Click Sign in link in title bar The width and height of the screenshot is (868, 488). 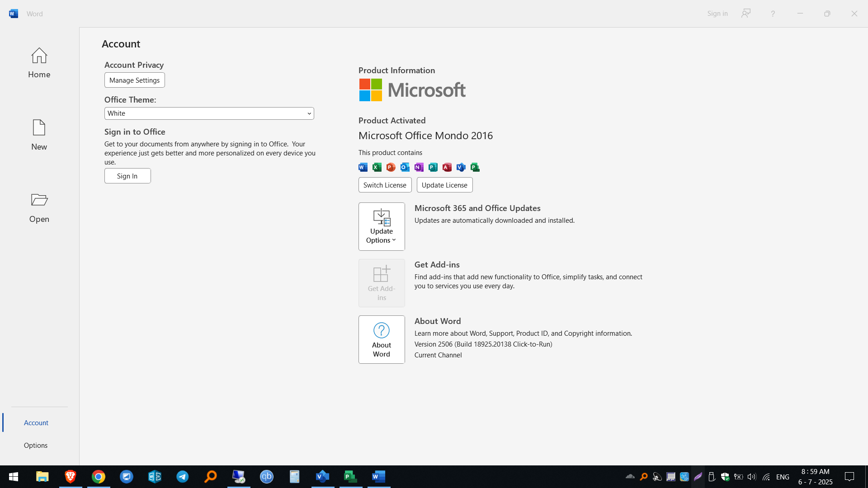717,13
